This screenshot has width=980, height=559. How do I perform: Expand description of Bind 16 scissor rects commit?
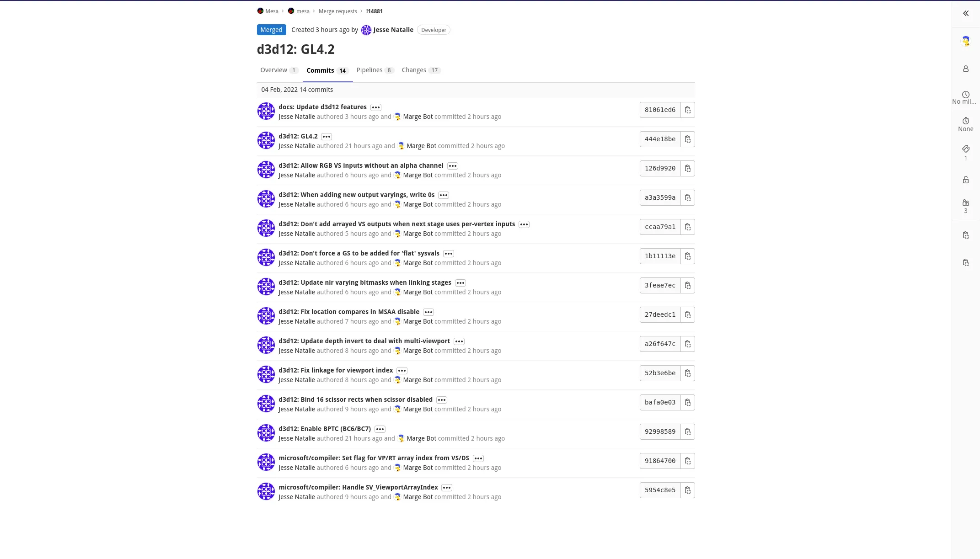click(442, 400)
